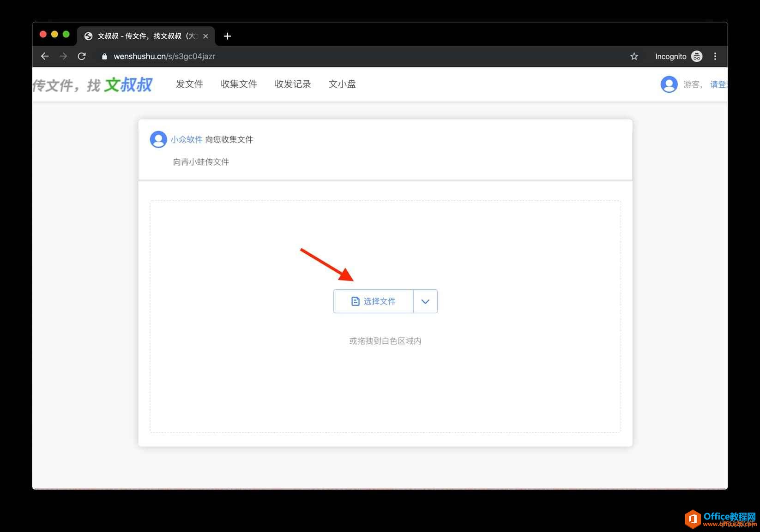This screenshot has height=532, width=760.
Task: Open Chrome three-dot menu
Action: point(715,56)
